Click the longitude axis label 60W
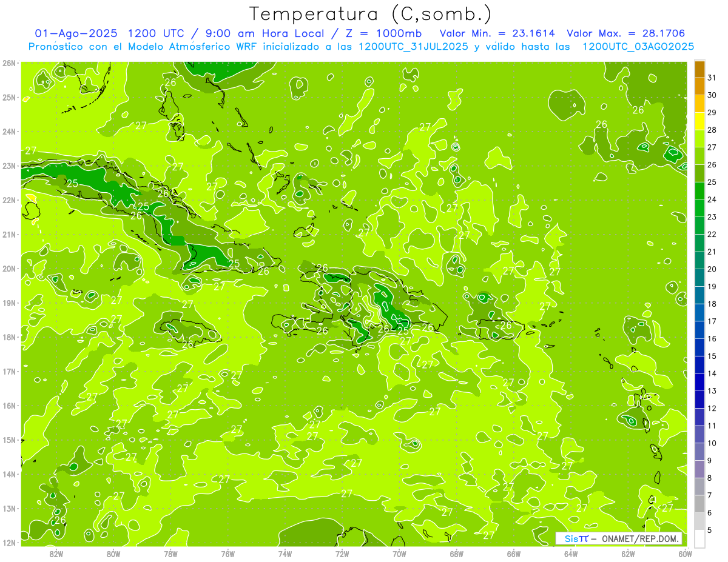 click(x=685, y=554)
